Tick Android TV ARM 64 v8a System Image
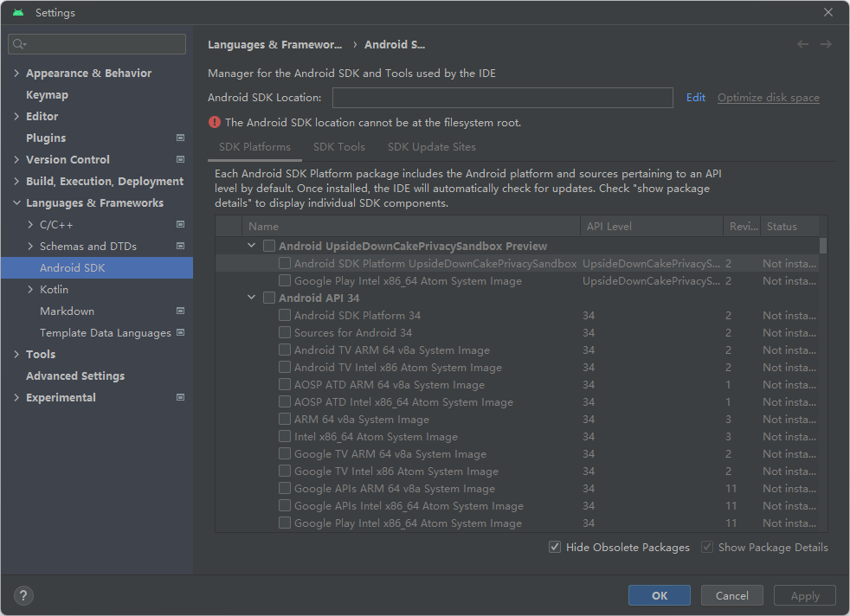The height and width of the screenshot is (616, 850). tap(285, 350)
